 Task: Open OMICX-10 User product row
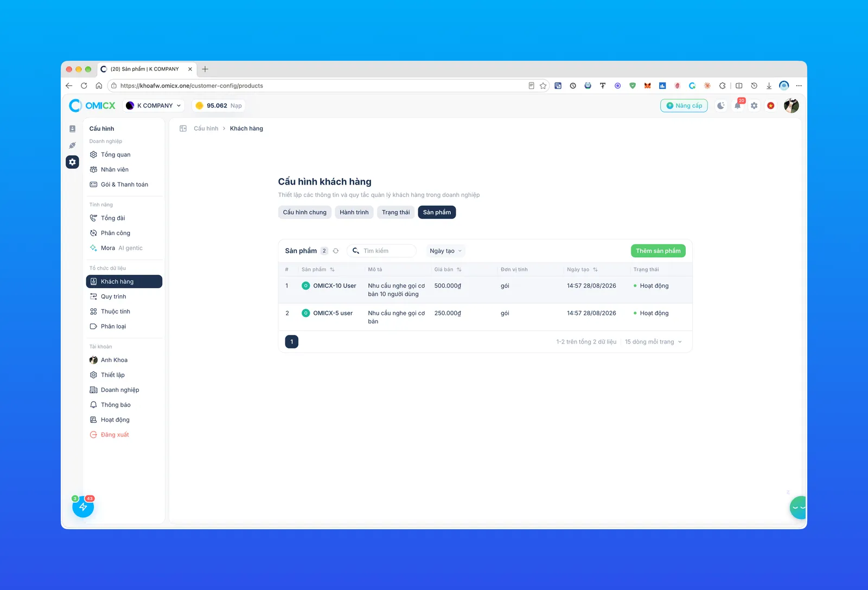(485, 290)
